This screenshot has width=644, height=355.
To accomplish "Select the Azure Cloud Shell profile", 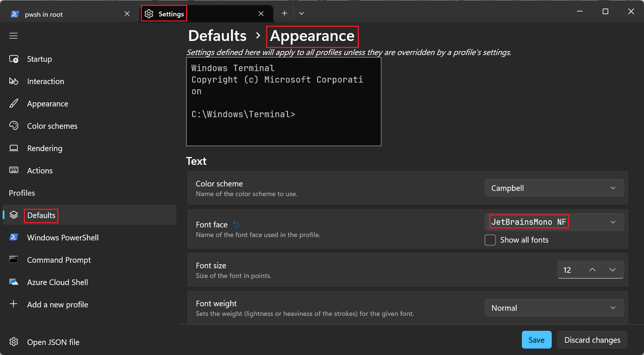I will point(89,282).
